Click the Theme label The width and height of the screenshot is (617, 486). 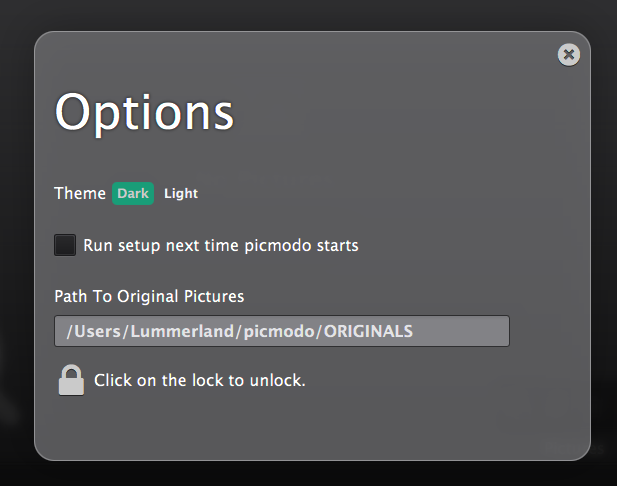coord(80,193)
